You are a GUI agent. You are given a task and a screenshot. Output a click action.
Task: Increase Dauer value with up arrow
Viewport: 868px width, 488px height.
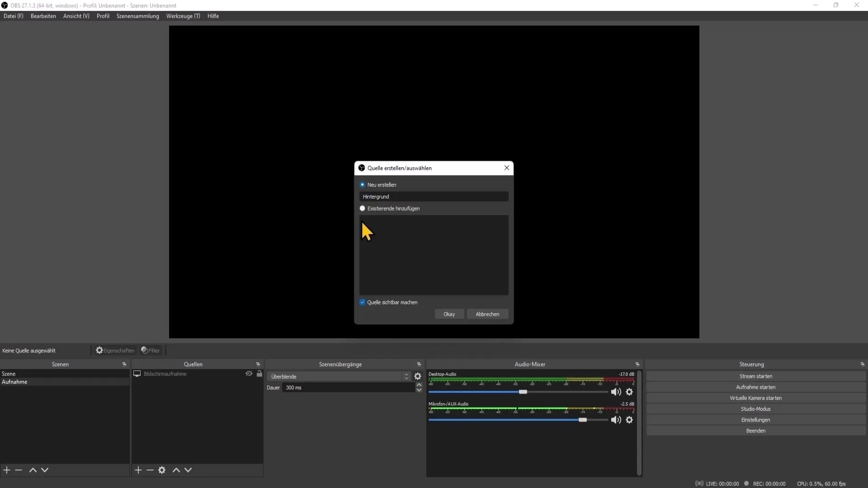tap(419, 385)
